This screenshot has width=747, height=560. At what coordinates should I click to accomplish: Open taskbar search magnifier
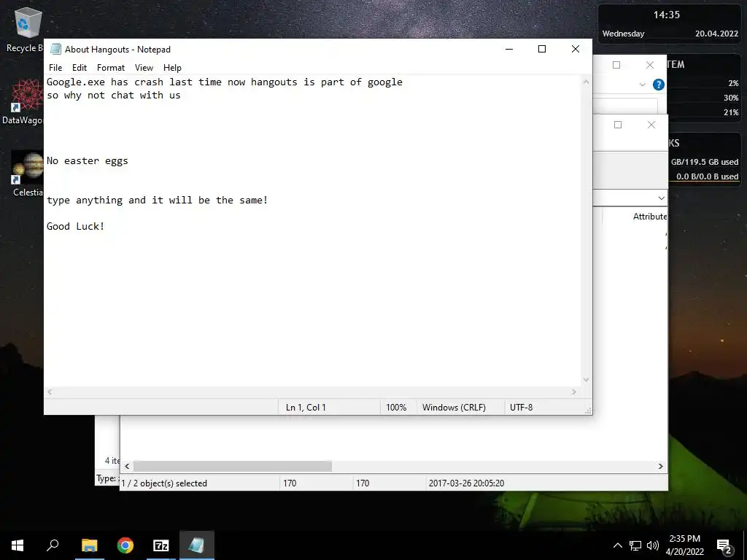[53, 545]
